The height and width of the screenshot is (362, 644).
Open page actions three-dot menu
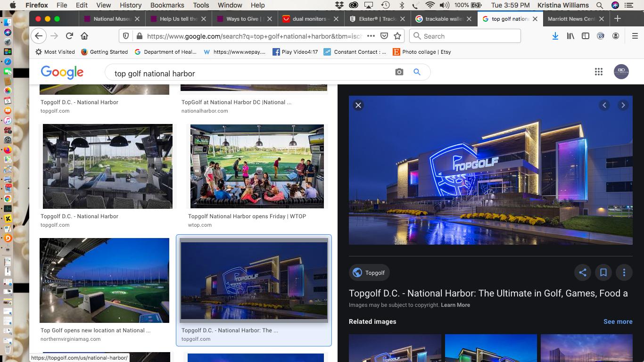[x=371, y=36]
